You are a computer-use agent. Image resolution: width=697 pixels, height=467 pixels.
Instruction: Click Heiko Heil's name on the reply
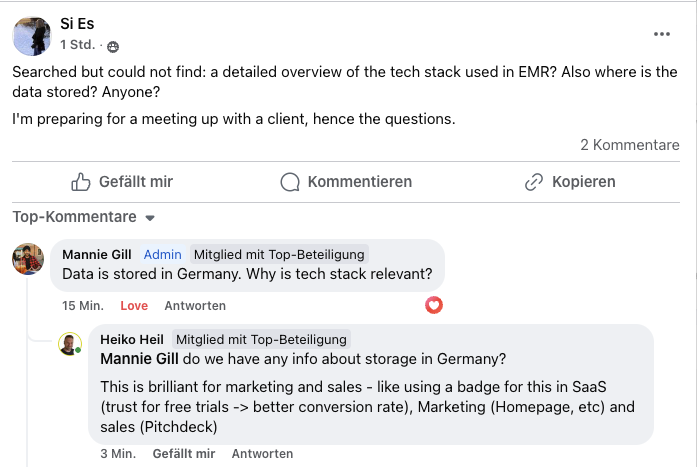pos(133,339)
